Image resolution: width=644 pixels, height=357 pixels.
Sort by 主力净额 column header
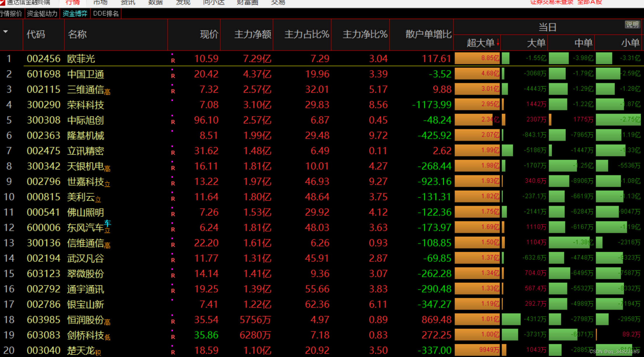pos(252,34)
